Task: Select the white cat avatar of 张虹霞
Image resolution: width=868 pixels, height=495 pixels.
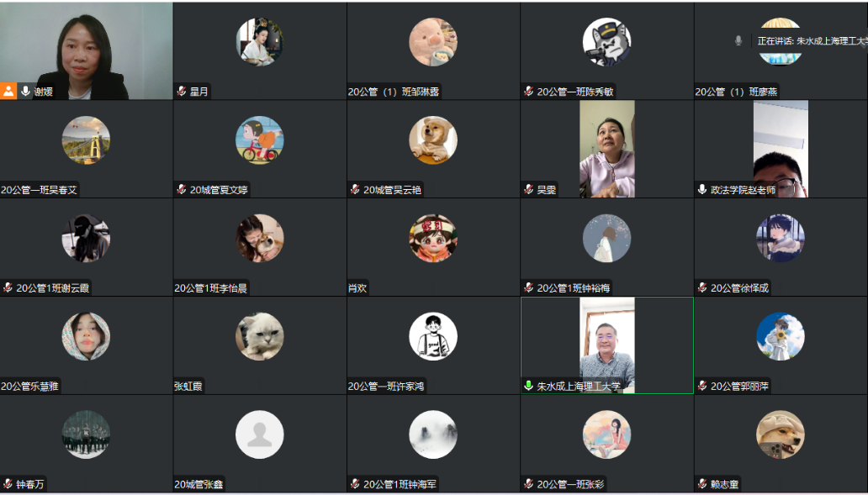Action: click(x=260, y=336)
